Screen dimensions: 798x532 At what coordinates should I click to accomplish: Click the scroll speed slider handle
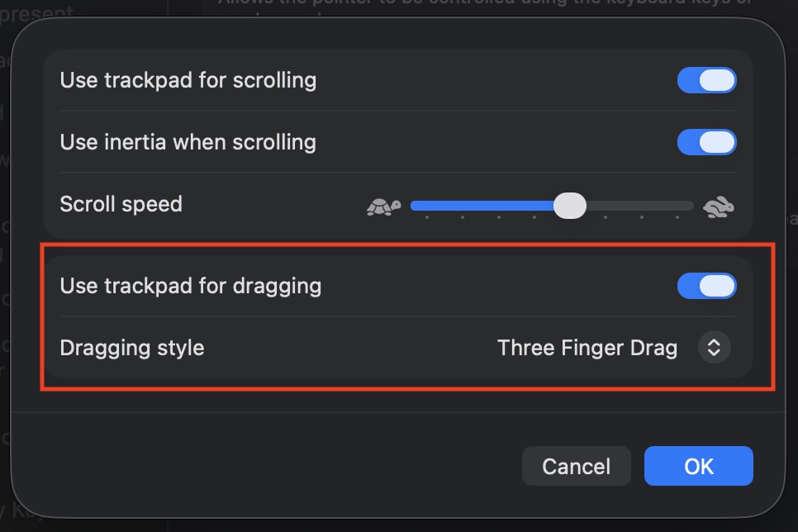(570, 205)
